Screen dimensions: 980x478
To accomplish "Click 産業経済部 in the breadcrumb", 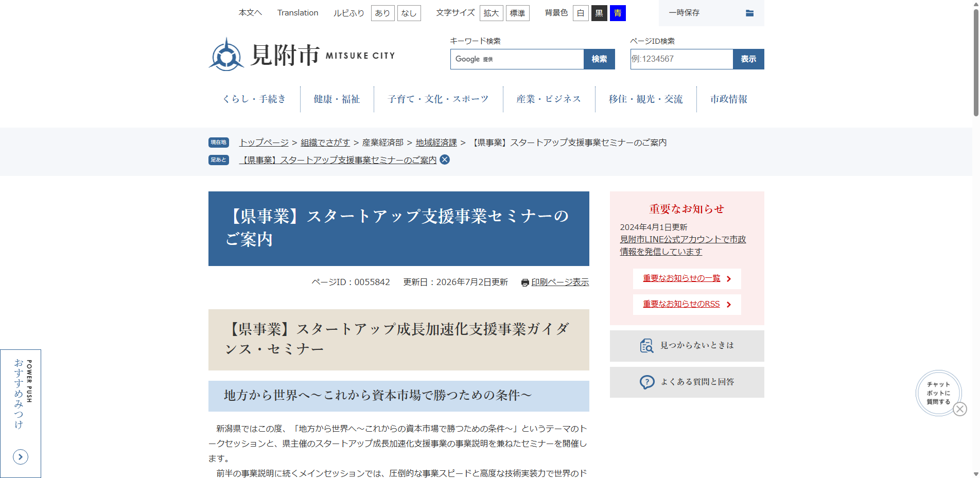I will tap(383, 143).
